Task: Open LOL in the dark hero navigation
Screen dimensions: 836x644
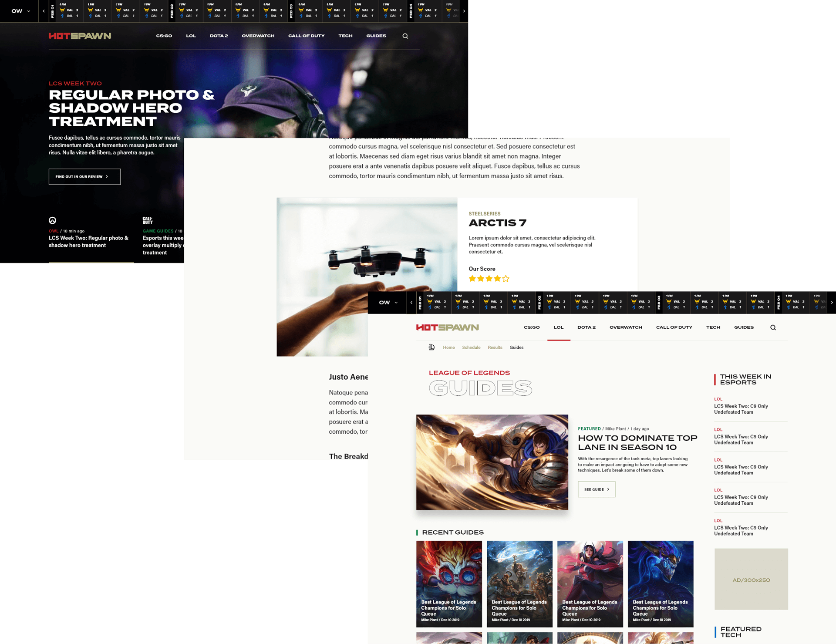Action: (191, 36)
